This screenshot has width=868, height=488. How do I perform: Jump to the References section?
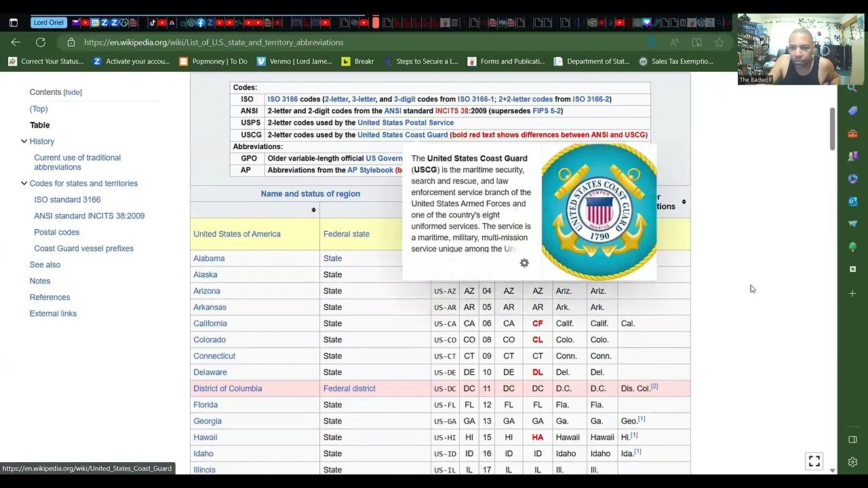[50, 297]
